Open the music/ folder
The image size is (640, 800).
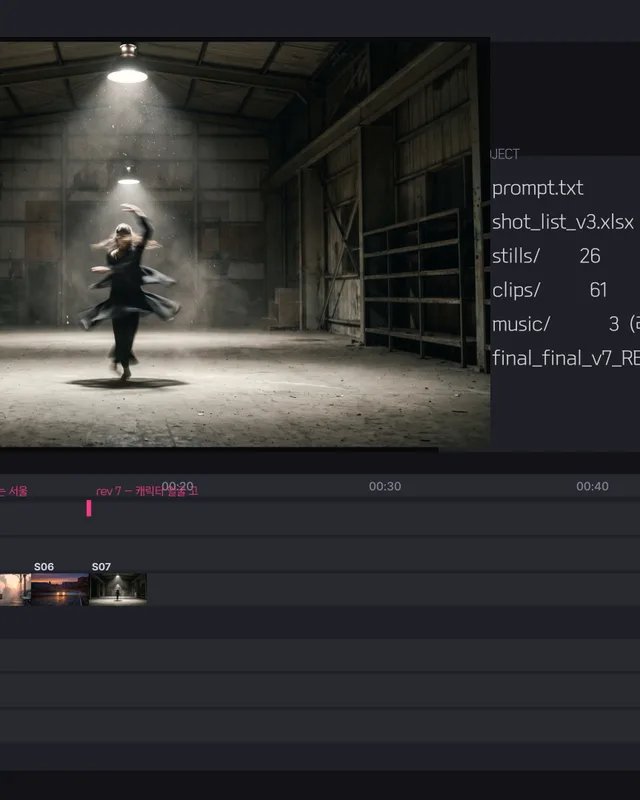tap(521, 324)
